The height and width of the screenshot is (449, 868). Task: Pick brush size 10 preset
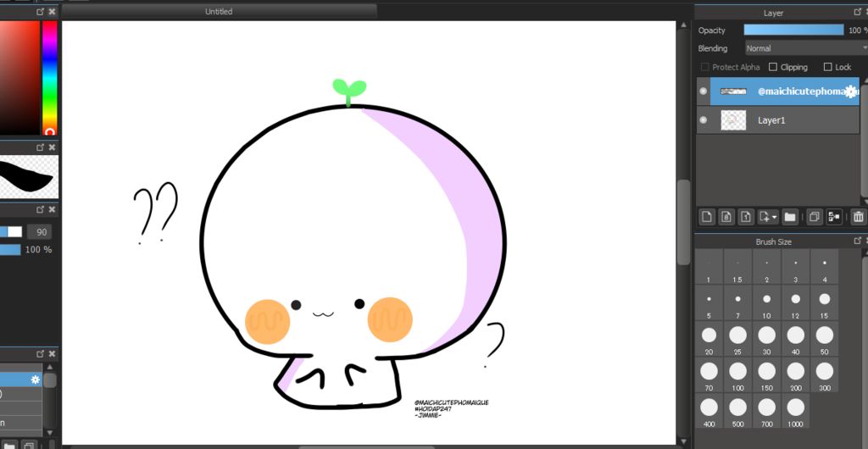click(x=766, y=303)
